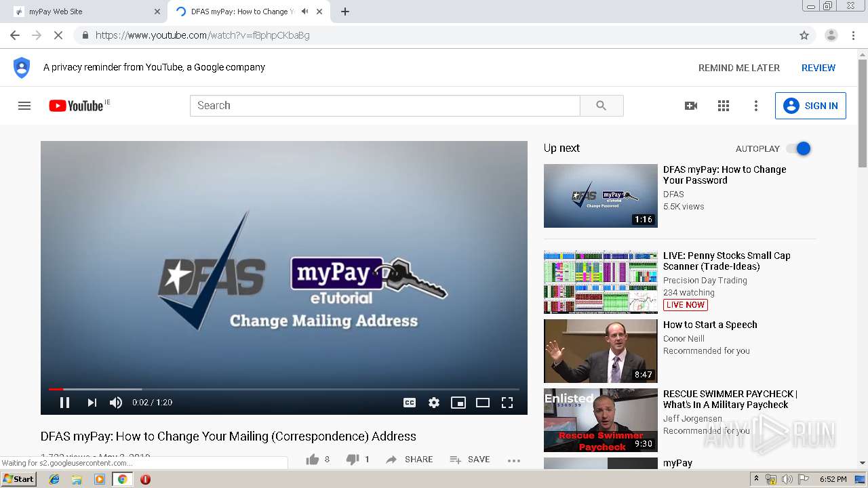Activate the miniplayer icon
The image size is (868, 488).
[x=458, y=403]
